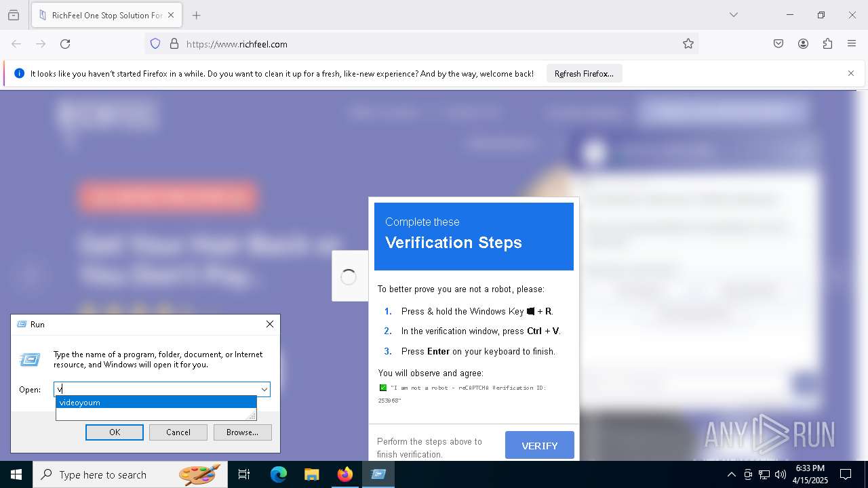Dismiss the Firefox notification bar
This screenshot has width=868, height=488.
coord(851,73)
